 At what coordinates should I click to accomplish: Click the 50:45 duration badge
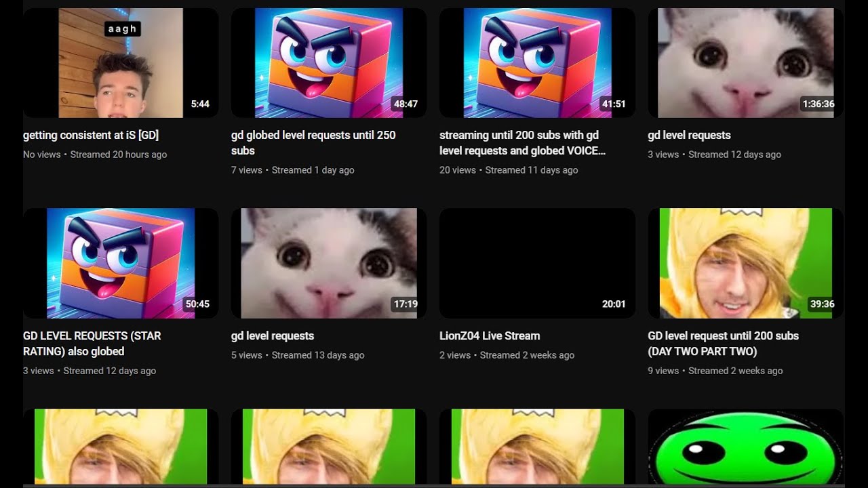coord(197,304)
